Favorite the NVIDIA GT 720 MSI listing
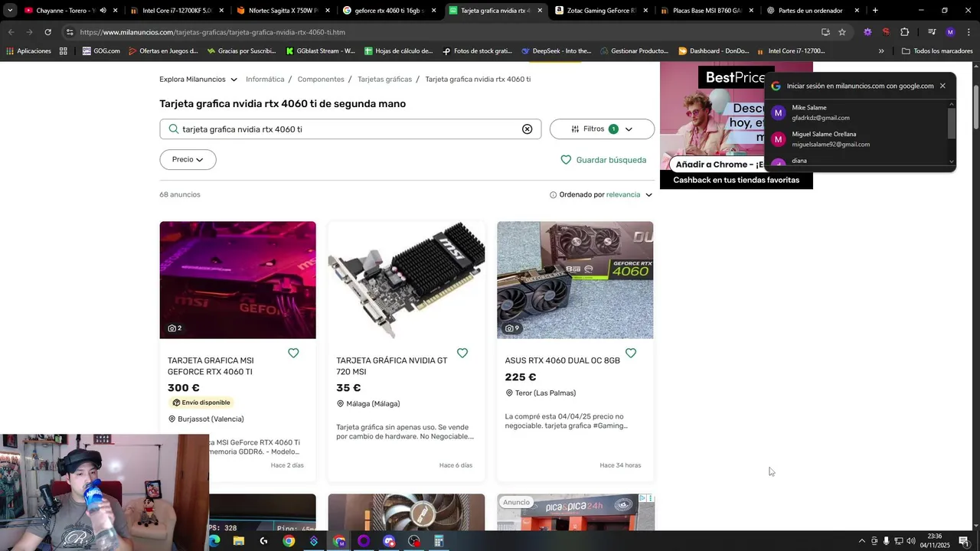The height and width of the screenshot is (551, 980). tap(462, 353)
